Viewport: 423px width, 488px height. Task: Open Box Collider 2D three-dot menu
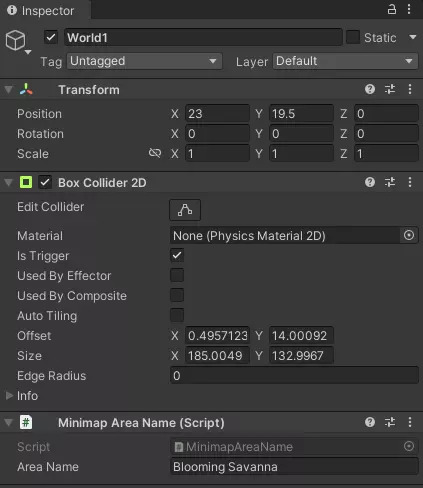coord(410,182)
